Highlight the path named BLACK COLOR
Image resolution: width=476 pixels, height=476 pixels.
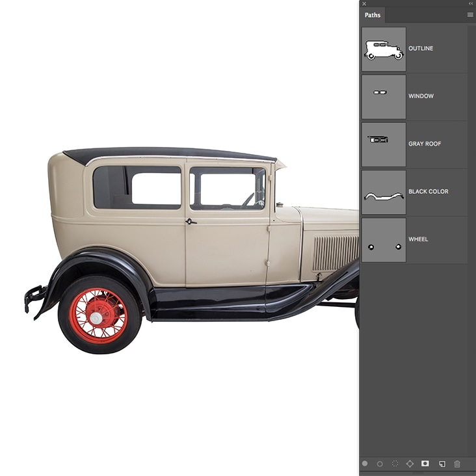428,192
